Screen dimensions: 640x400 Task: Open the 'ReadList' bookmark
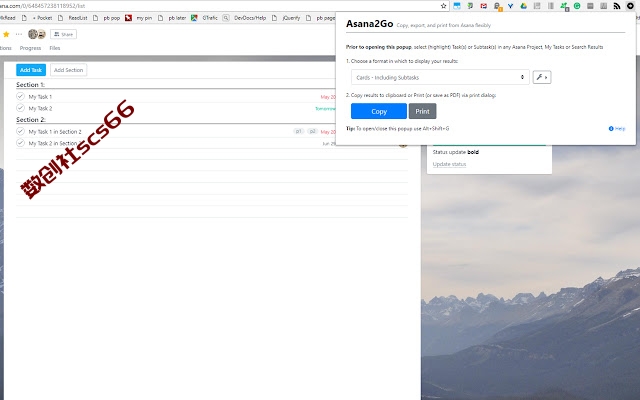click(x=73, y=18)
